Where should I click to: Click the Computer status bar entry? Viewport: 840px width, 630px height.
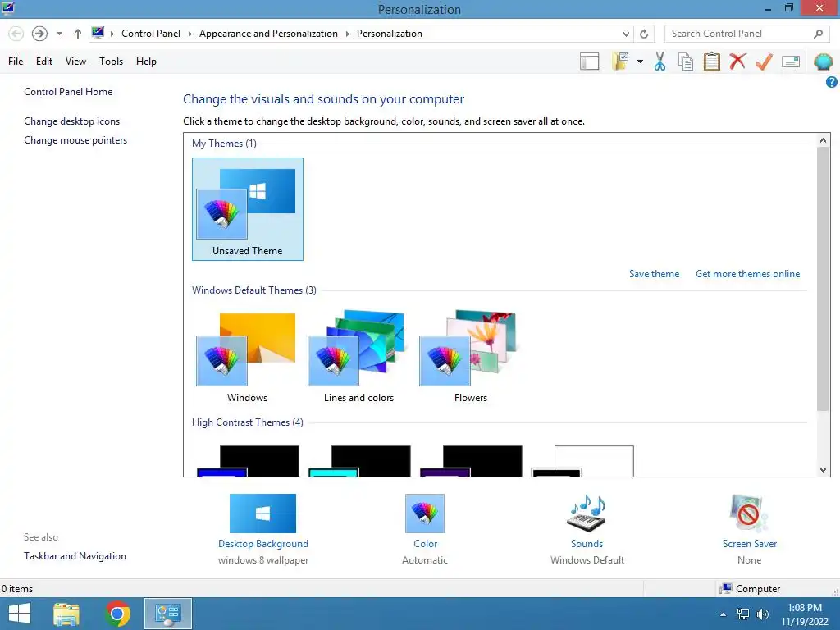751,589
